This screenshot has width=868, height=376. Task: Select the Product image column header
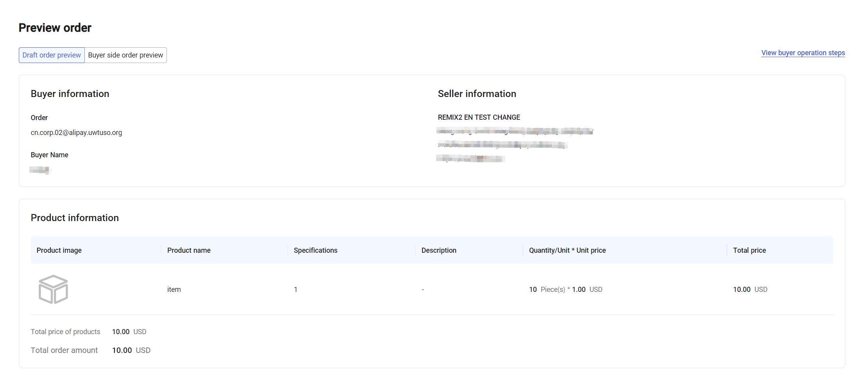(x=59, y=250)
